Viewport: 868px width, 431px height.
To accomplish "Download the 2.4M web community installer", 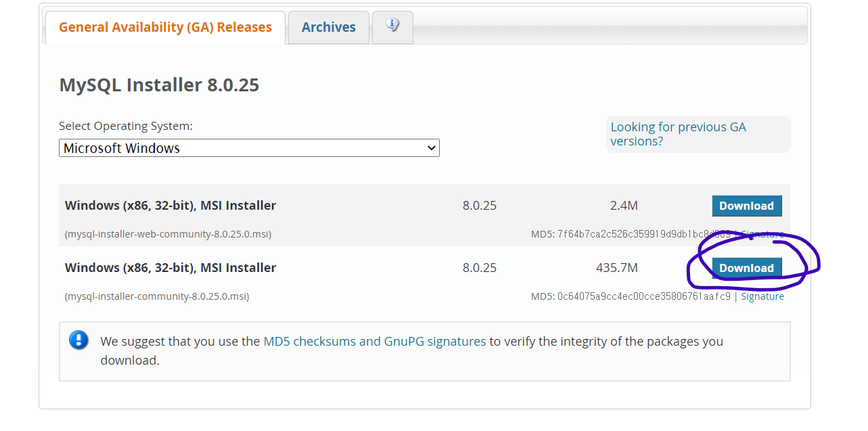I will coord(746,206).
